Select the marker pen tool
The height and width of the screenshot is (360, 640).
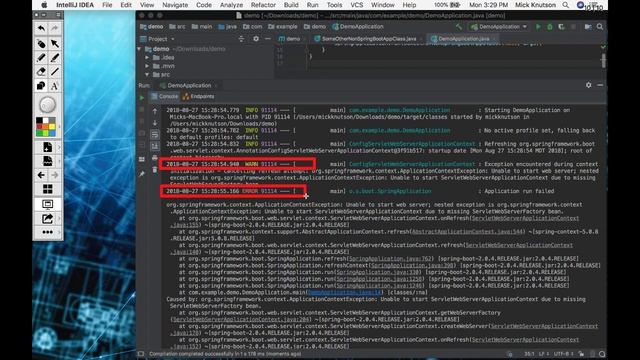pos(55,58)
